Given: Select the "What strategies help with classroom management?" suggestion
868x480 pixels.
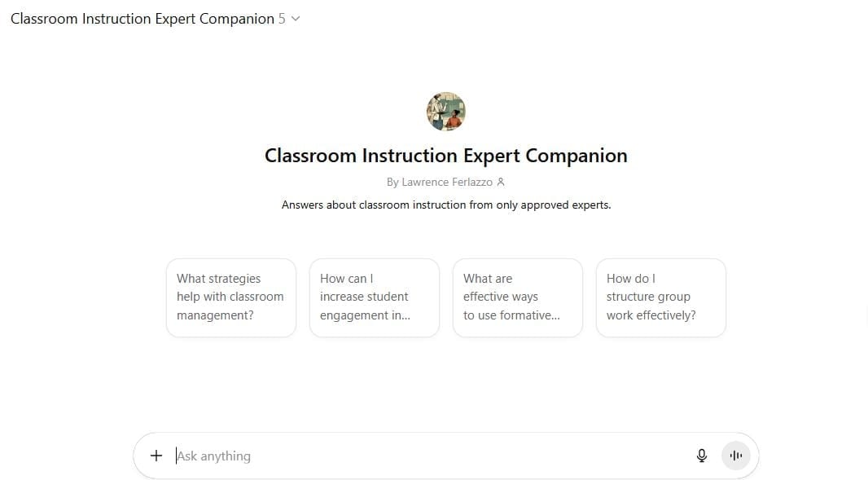Looking at the screenshot, I should coord(231,297).
